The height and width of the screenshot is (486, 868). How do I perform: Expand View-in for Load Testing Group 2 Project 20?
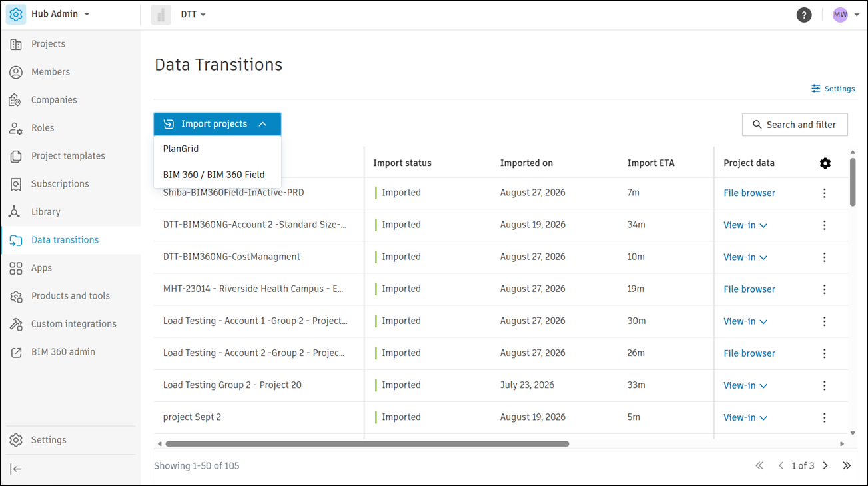pyautogui.click(x=745, y=385)
